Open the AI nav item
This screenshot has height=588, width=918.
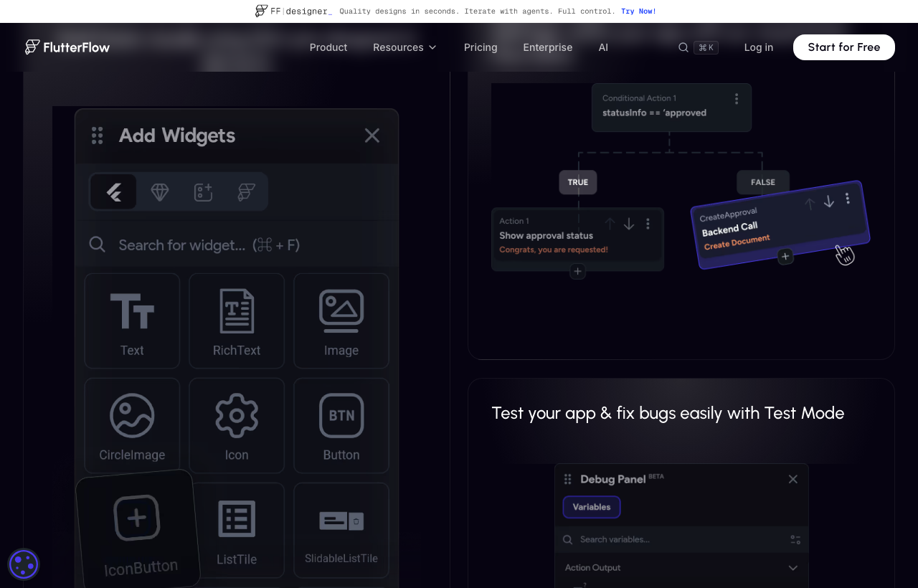tap(603, 47)
